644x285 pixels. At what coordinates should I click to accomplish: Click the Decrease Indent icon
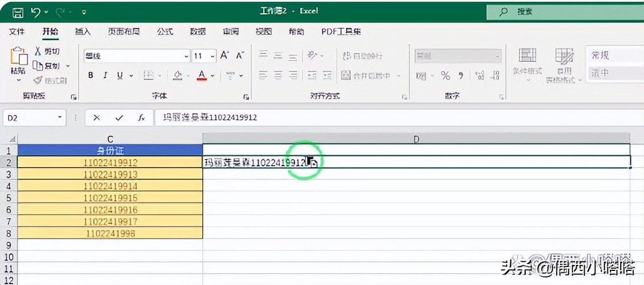point(312,76)
